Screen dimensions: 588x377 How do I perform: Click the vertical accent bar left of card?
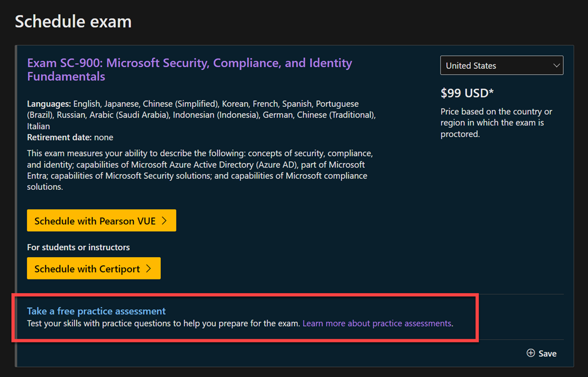pyautogui.click(x=17, y=205)
